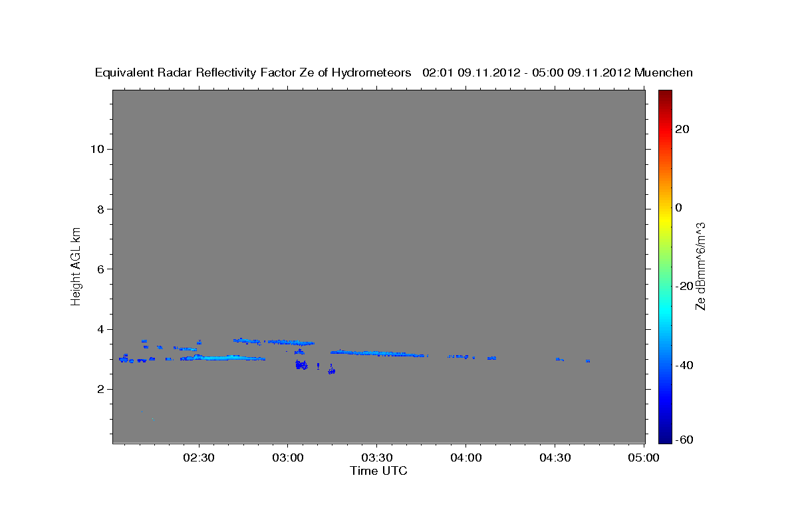Viewport: 798px width, 532px height.
Task: Click the '04:30' time tick label
Action: [x=555, y=458]
